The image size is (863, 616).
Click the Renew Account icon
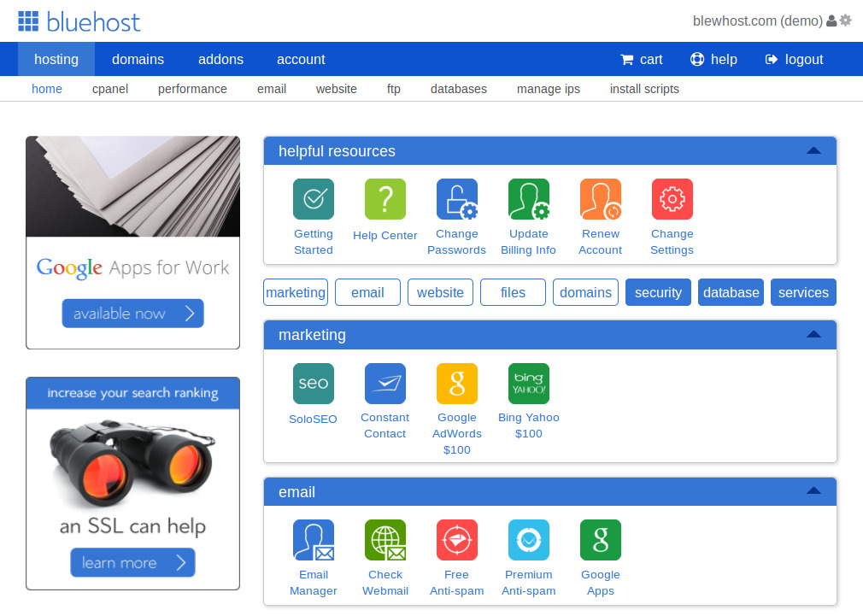click(601, 199)
